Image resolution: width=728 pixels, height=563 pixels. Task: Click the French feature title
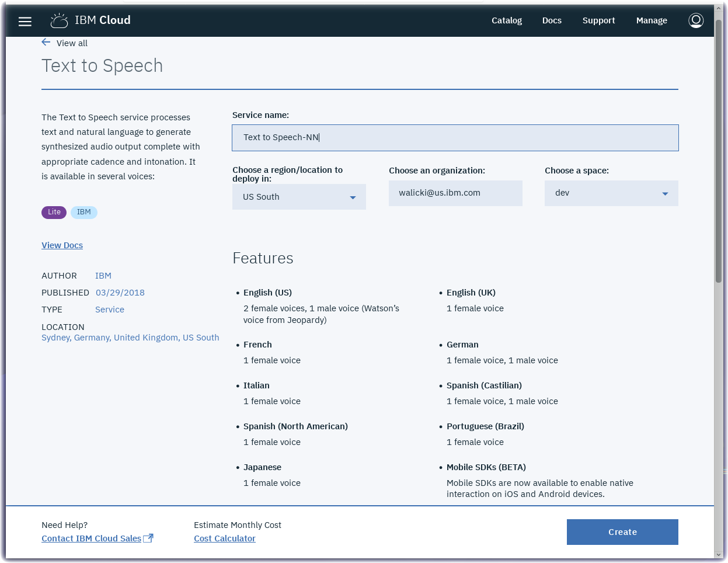[x=257, y=345]
